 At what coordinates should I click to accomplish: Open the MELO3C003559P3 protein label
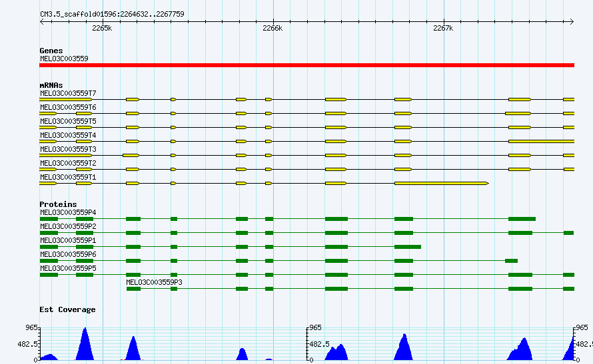[x=154, y=282]
